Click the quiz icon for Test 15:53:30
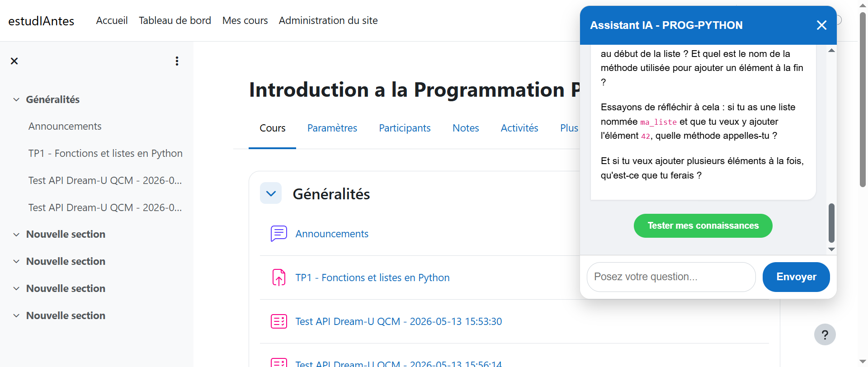 tap(279, 321)
